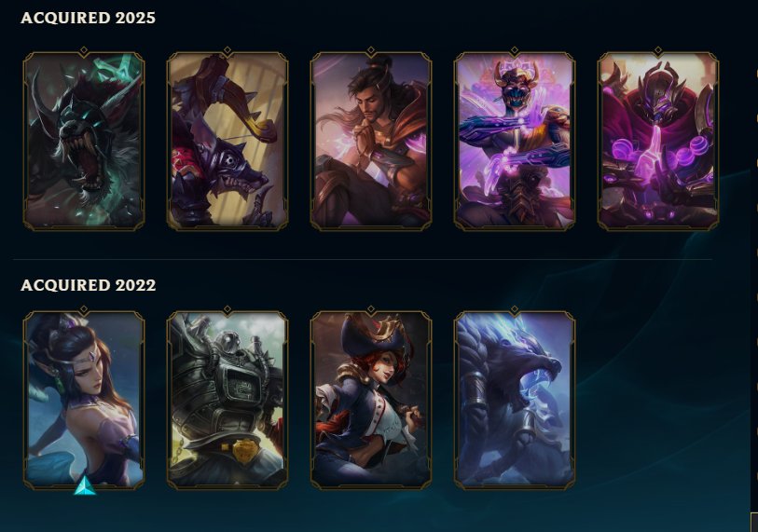Screen dimensions: 758x532
Task: Click diamond ornament atop the steel robot card
Action: tap(227, 309)
